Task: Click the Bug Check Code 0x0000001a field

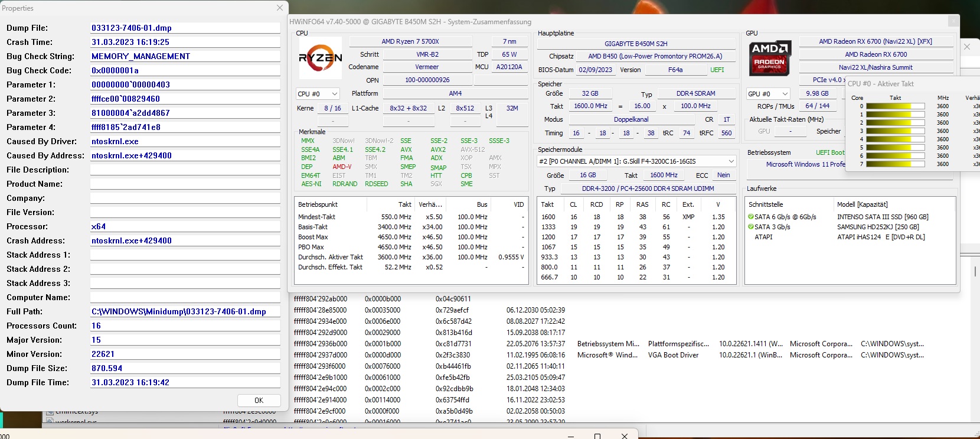Action: (x=185, y=70)
